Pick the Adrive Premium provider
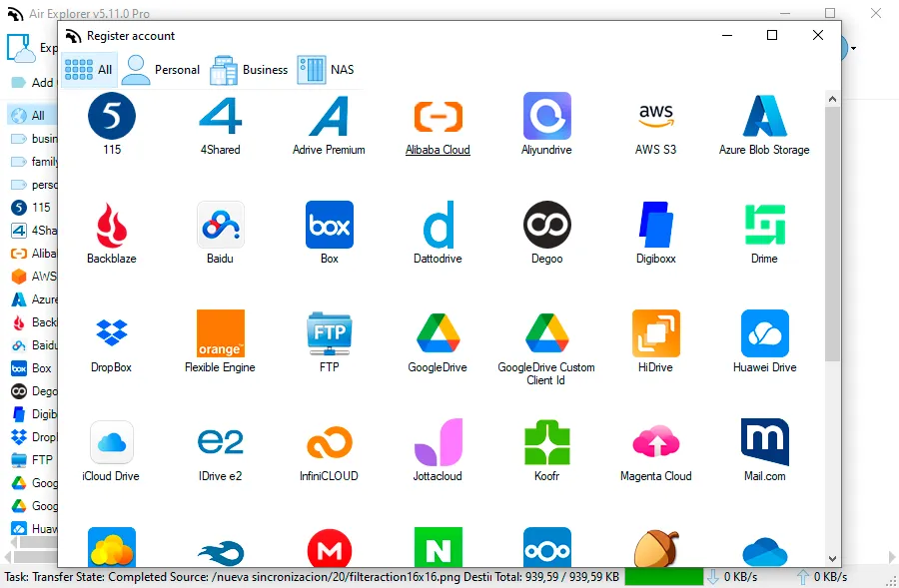The image size is (899, 588). coord(329,117)
